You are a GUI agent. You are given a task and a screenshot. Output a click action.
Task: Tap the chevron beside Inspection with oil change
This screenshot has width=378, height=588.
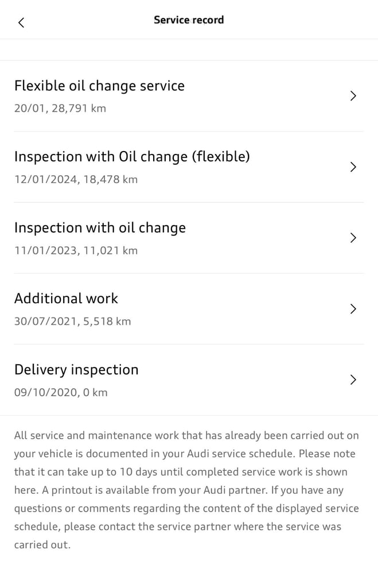(x=353, y=238)
